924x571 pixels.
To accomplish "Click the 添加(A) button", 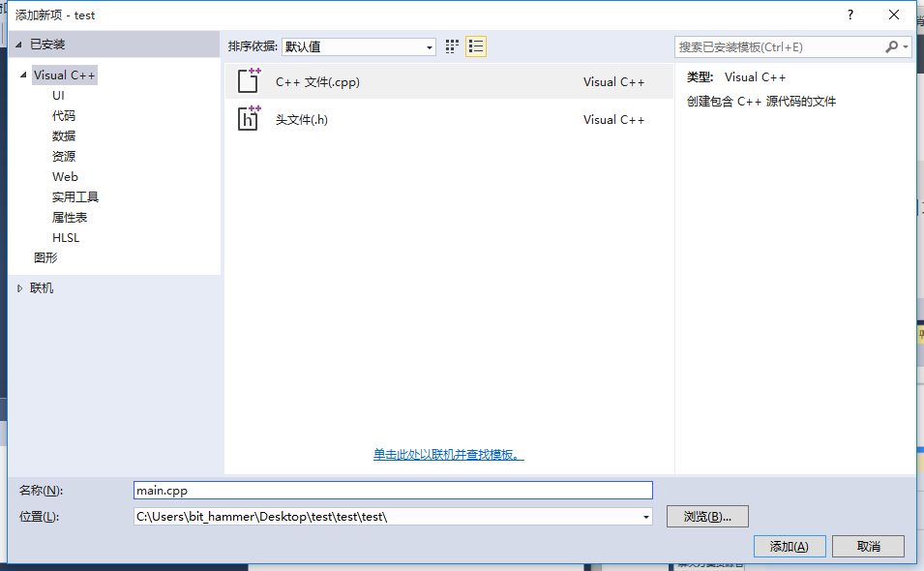I will pos(790,546).
